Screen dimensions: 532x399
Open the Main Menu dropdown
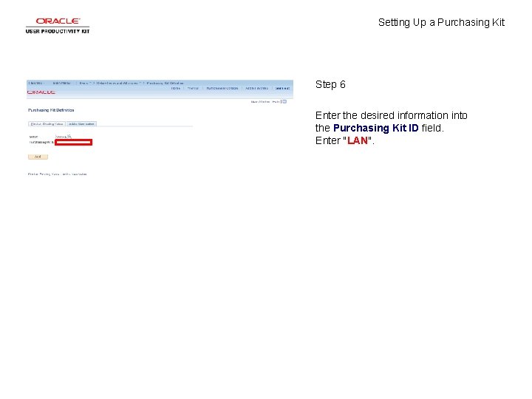(62, 83)
